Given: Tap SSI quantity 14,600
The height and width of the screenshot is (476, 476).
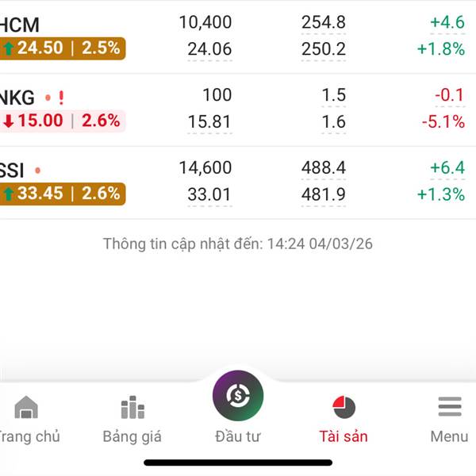Looking at the screenshot, I should coord(205,167).
